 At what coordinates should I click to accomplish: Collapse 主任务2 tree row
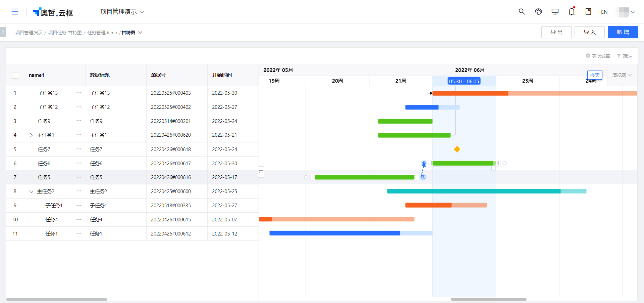[31, 191]
